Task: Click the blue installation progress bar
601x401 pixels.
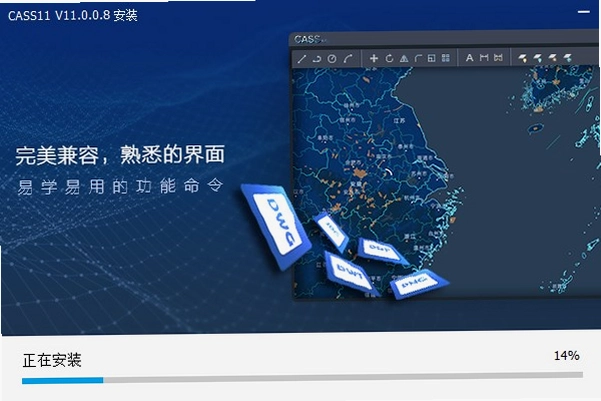Action: (x=302, y=380)
